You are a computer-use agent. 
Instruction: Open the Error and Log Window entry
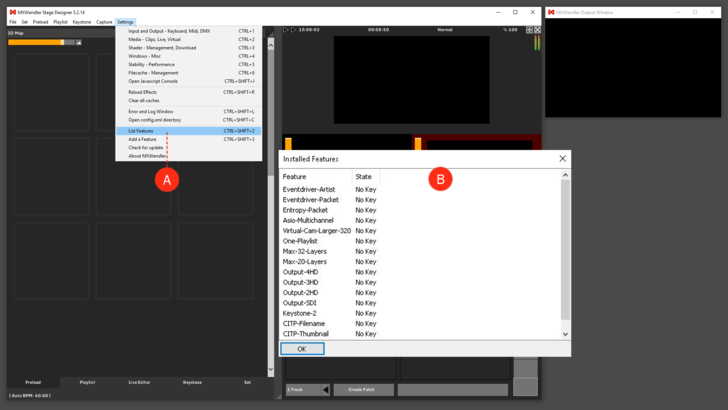pos(188,112)
